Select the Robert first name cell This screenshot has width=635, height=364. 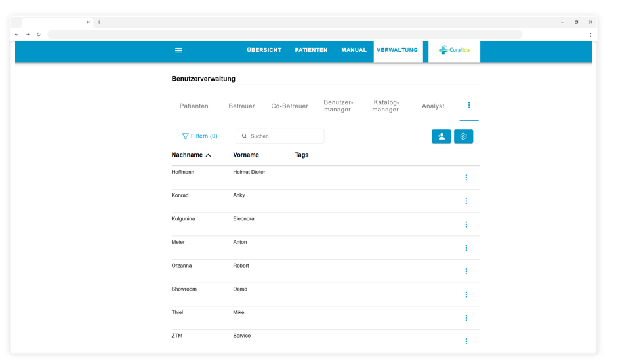(x=241, y=266)
